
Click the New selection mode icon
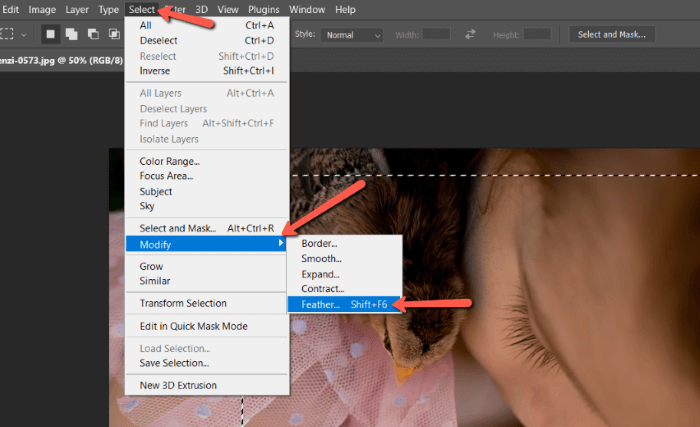point(51,34)
